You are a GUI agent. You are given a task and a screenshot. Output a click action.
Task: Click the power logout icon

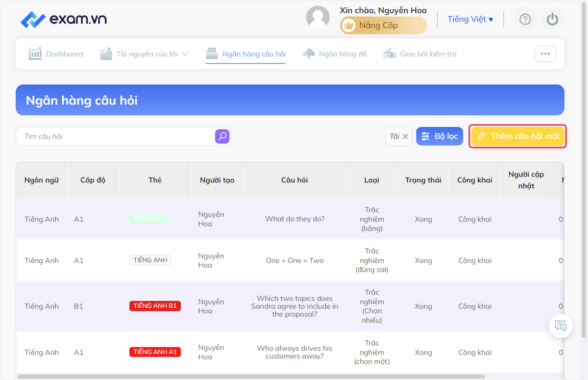point(553,19)
